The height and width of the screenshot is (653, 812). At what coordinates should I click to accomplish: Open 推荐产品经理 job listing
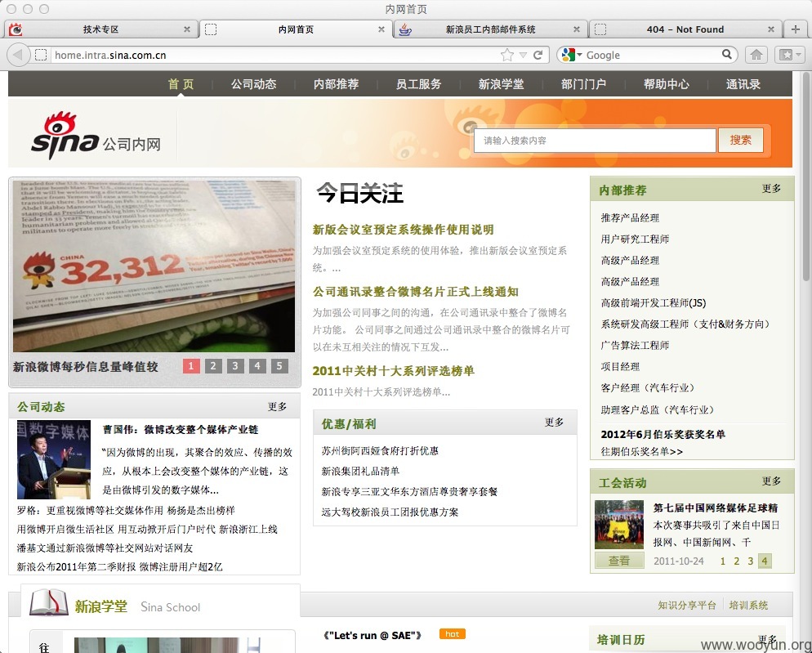[x=630, y=217]
